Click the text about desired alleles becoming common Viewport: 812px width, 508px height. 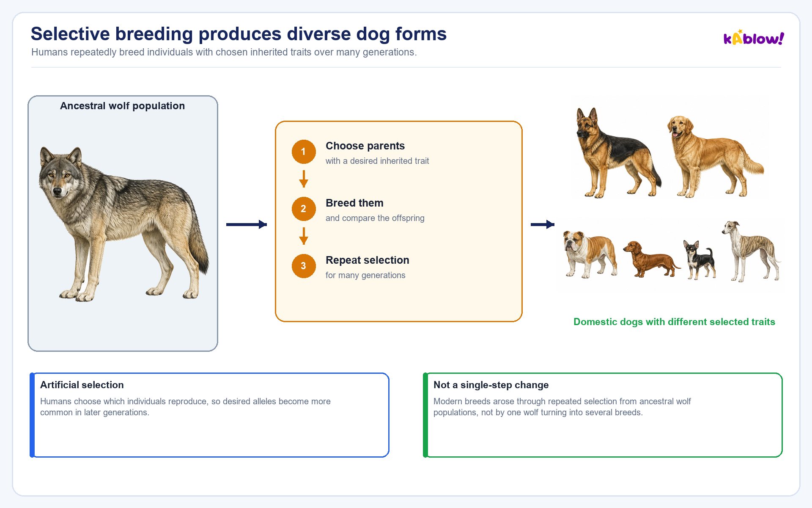[185, 407]
